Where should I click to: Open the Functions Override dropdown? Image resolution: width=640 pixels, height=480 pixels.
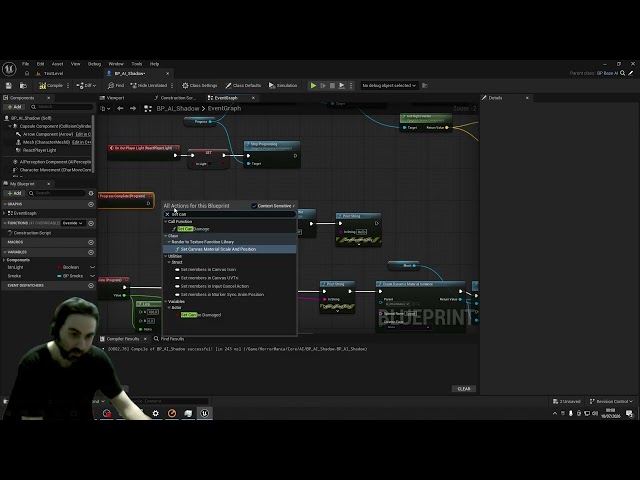point(73,223)
